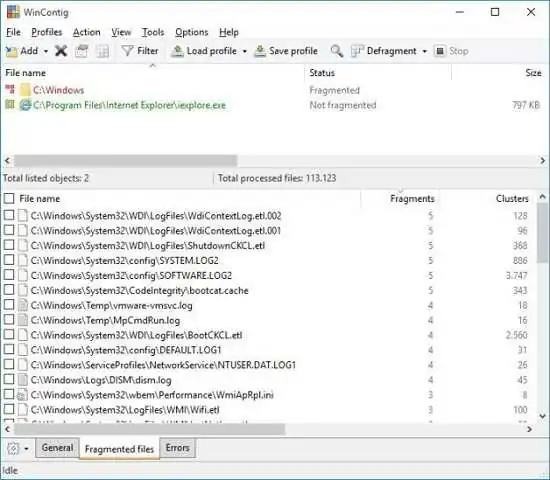
Task: Click the upper horizontal scrollbar thumb
Action: [x=126, y=161]
